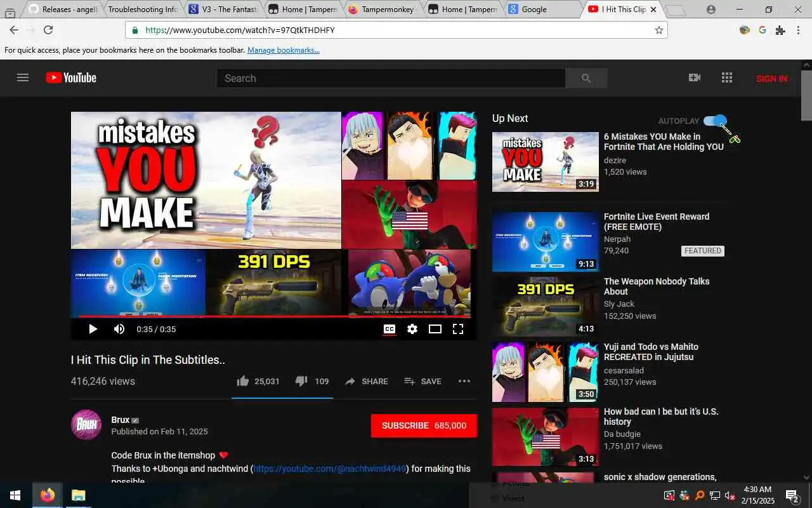Open the 6 Mistakes YOU Make thumbnail
This screenshot has height=508, width=812.
[x=546, y=161]
